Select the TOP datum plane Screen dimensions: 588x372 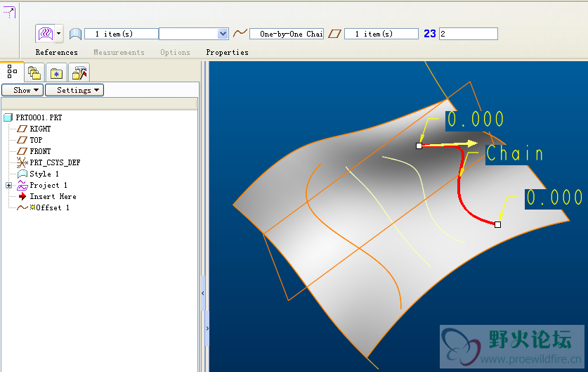click(36, 140)
